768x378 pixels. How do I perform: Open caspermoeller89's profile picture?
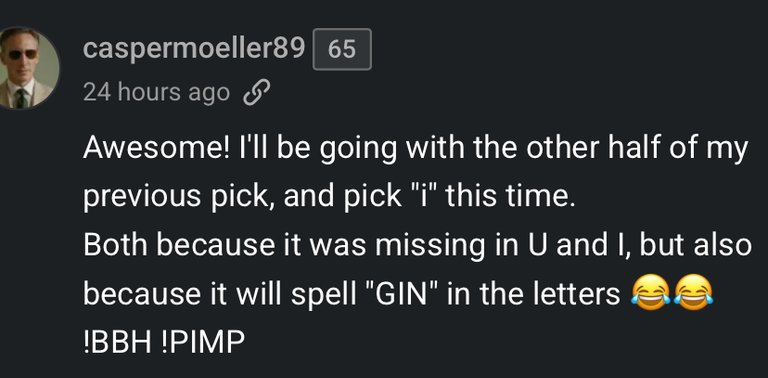point(27,68)
